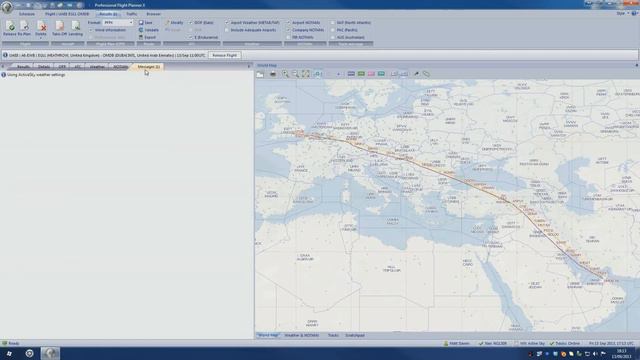
Task: Click the Release flight icon in ribbon
Action: (10, 27)
